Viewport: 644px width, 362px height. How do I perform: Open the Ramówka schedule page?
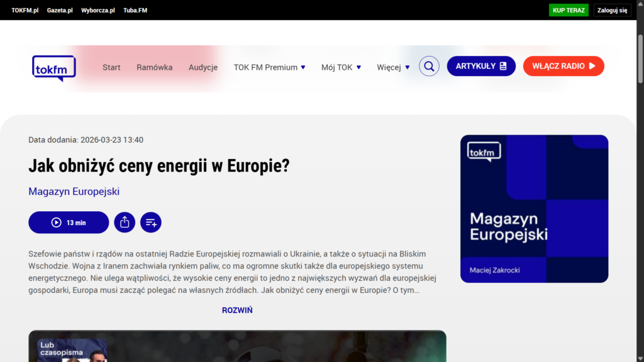(155, 67)
